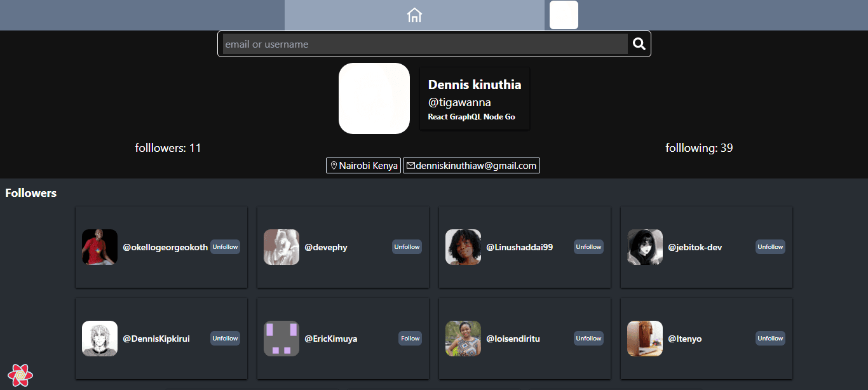Viewport: 868px width, 390px height.
Task: Click the folllowers: 11 count
Action: point(168,148)
